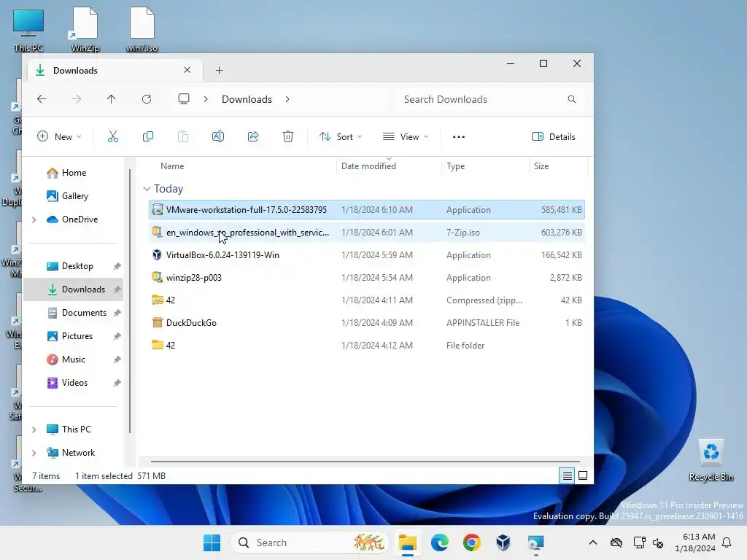Expand the This PC tree node
The height and width of the screenshot is (560, 747).
coord(34,429)
